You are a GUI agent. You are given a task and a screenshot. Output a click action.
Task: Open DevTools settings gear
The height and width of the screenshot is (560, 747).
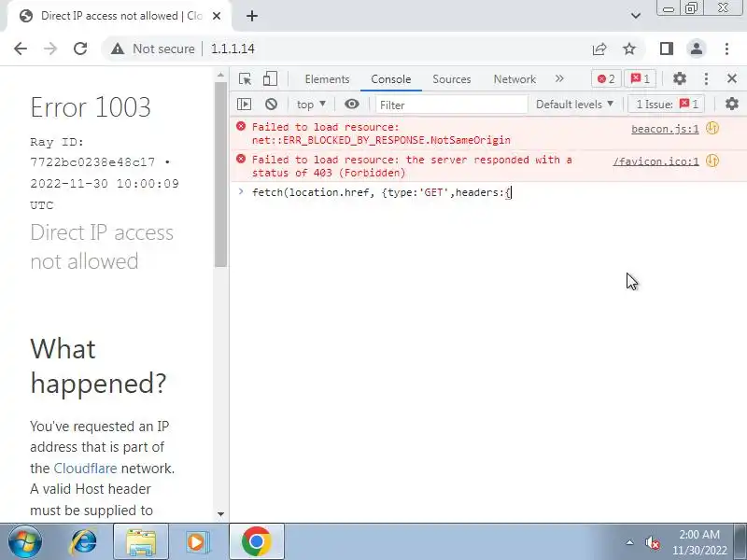click(680, 78)
